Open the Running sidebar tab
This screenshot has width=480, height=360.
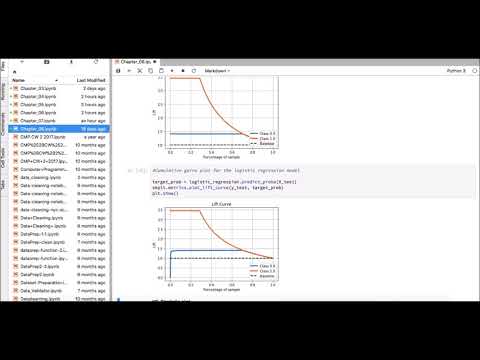click(x=3, y=91)
